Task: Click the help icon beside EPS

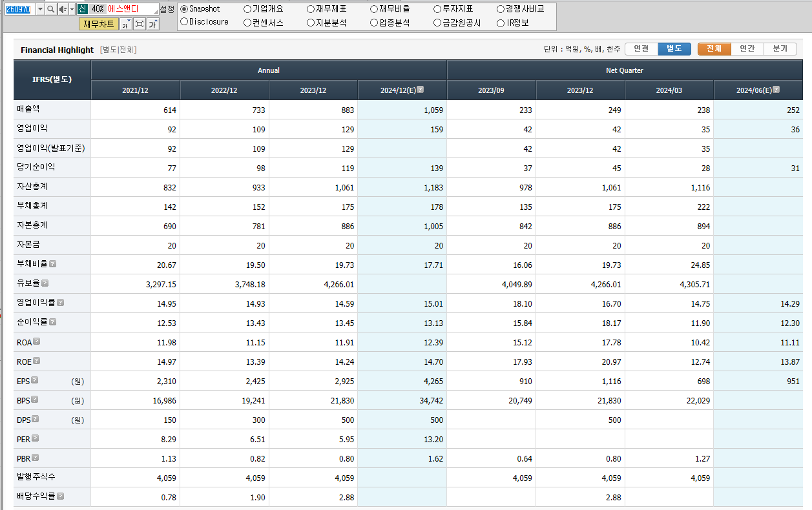Action: pyautogui.click(x=35, y=380)
